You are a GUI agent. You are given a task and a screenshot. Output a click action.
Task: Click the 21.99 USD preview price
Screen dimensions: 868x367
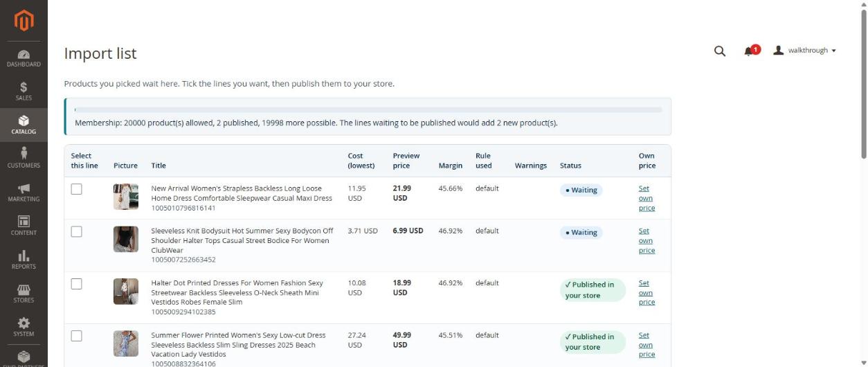coord(402,193)
